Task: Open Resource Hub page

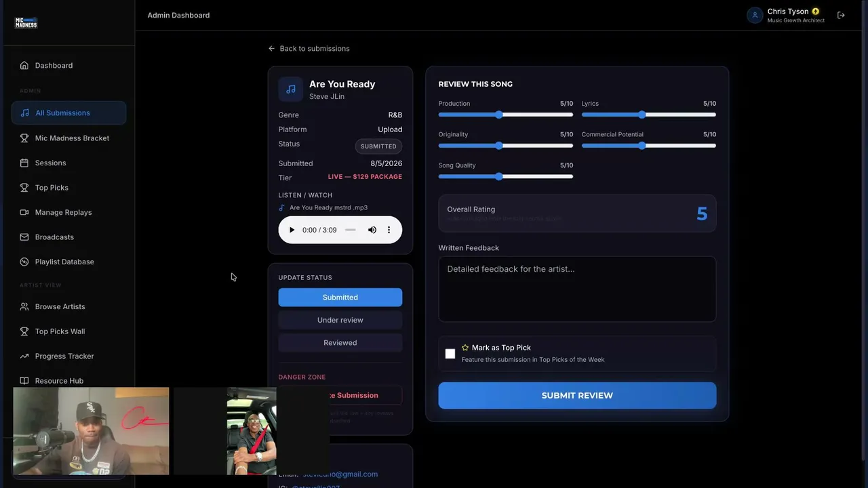Action: point(68,381)
